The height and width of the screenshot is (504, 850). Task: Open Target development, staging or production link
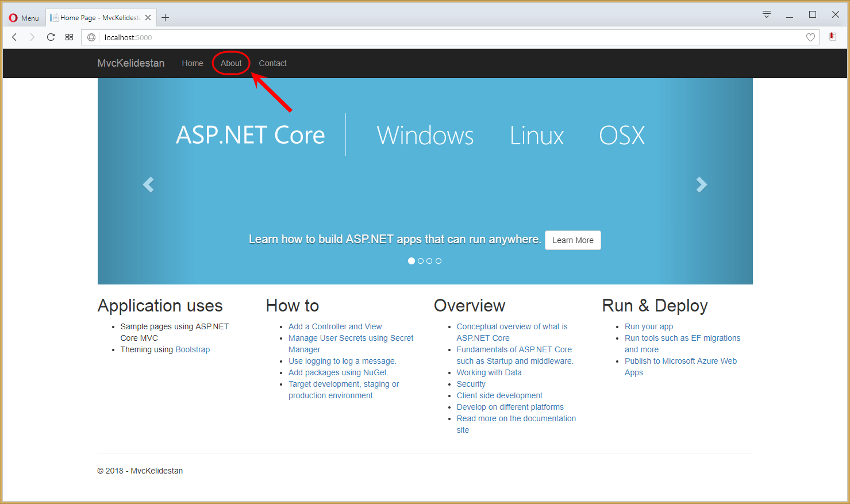(x=344, y=390)
